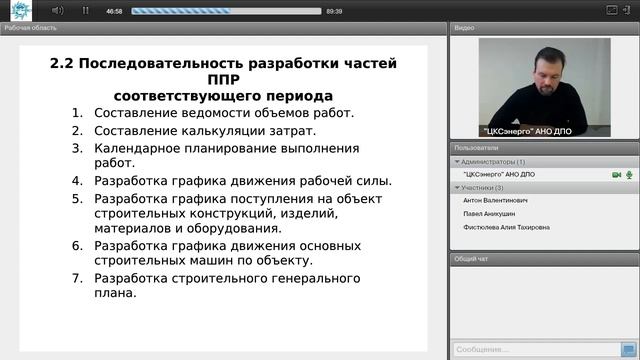Click slide item "Разработка строительного генерального плана."

[x=227, y=286]
